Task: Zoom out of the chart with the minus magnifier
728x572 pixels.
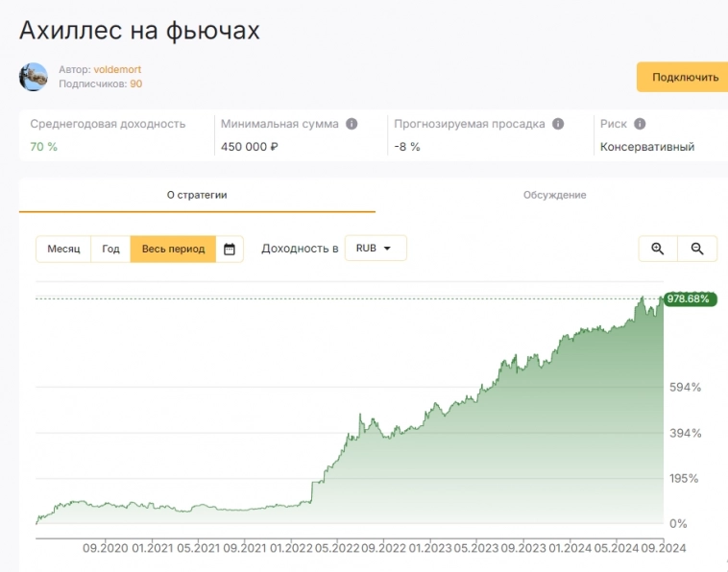Action: click(697, 249)
